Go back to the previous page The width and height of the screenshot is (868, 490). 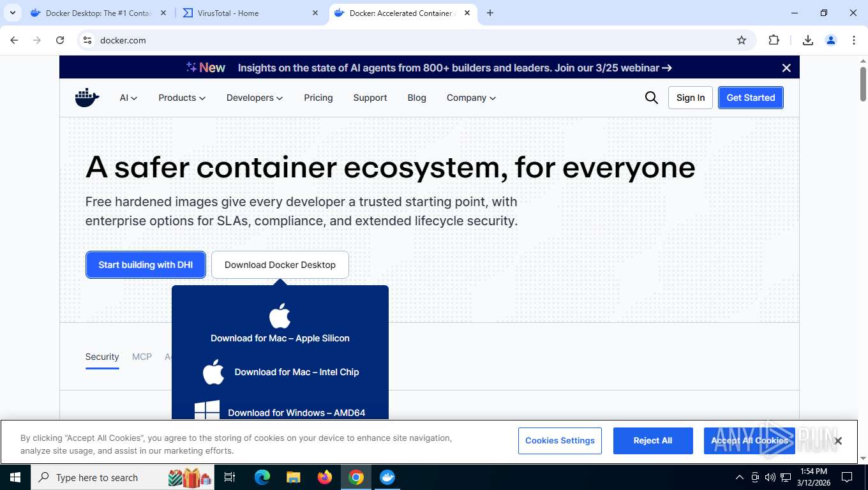14,40
